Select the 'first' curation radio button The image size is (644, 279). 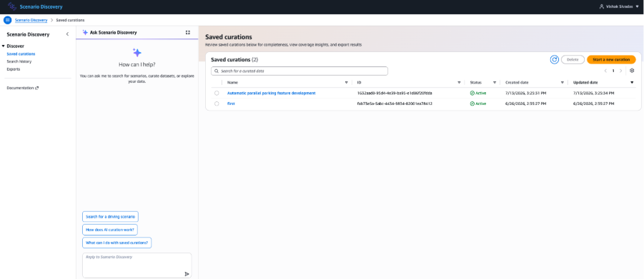tap(217, 103)
